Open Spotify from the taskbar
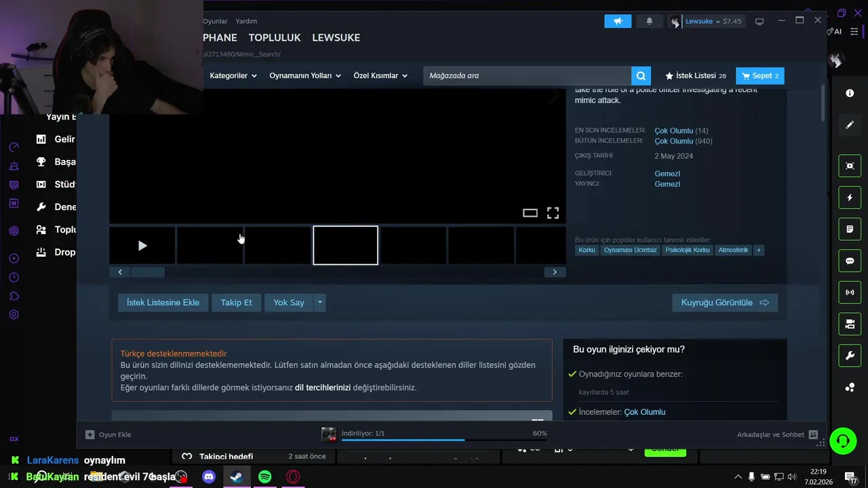This screenshot has height=488, width=868. coord(265,477)
